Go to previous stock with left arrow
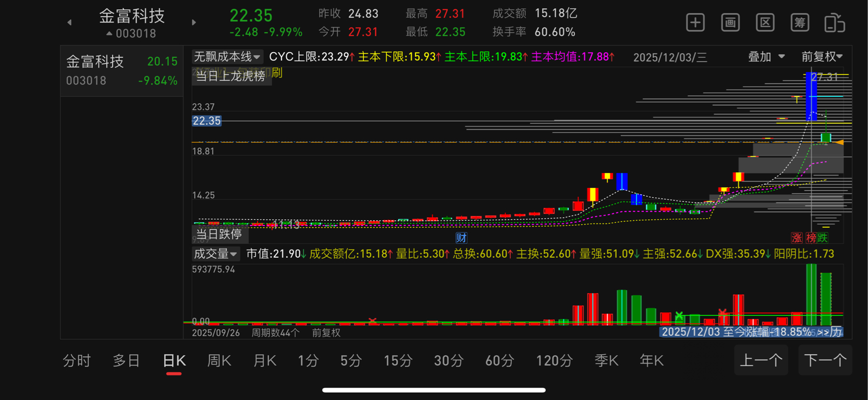This screenshot has width=868, height=400. pos(69,22)
